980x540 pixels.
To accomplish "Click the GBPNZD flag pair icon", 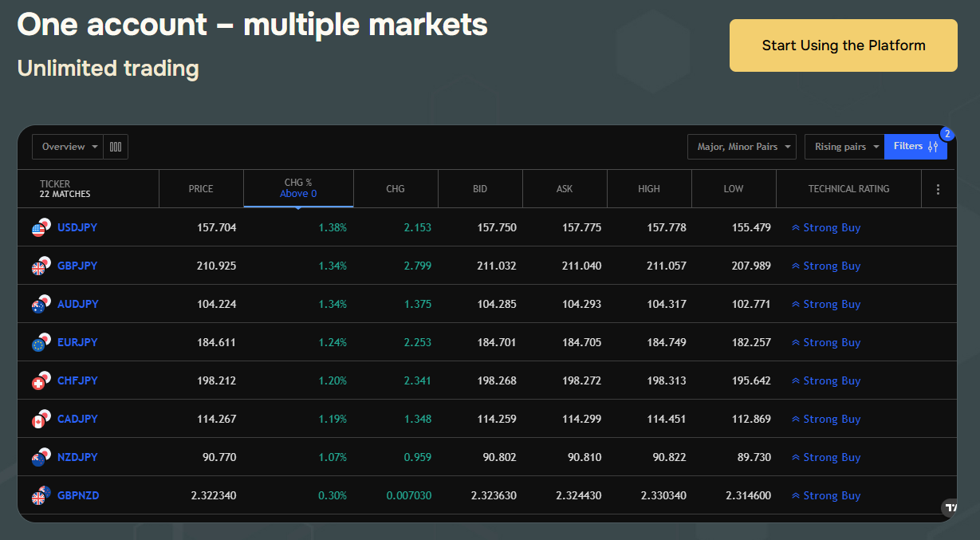I will (x=41, y=495).
